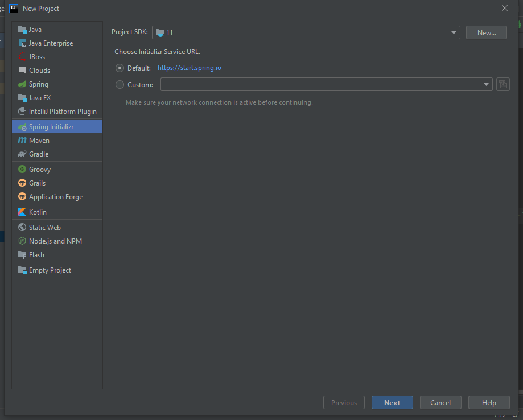Choose Empty Project from the list

pos(50,270)
